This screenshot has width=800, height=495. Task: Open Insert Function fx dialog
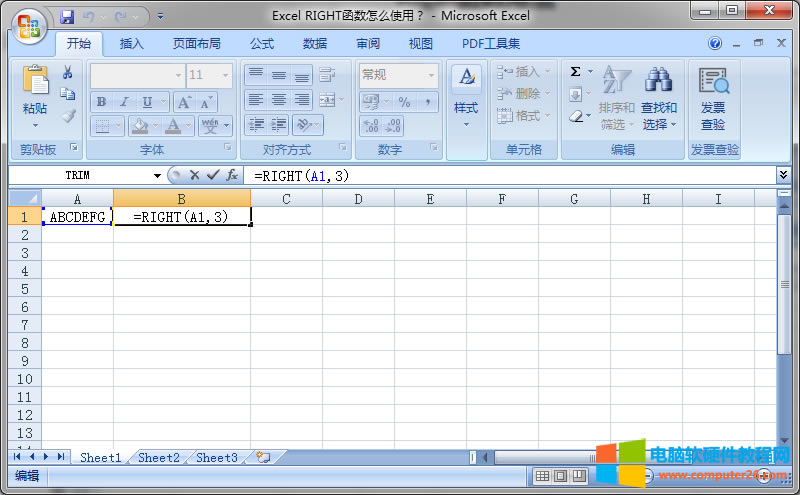pos(231,175)
